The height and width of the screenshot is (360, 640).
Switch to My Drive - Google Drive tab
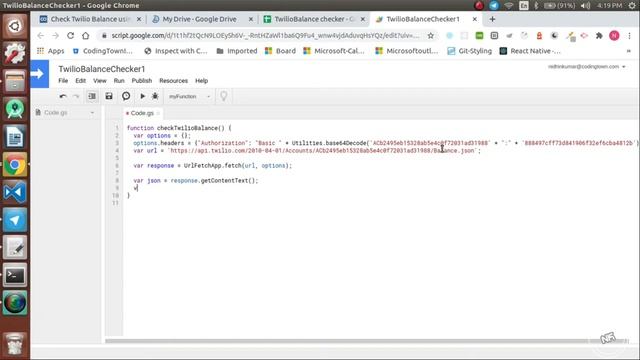pyautogui.click(x=199, y=19)
